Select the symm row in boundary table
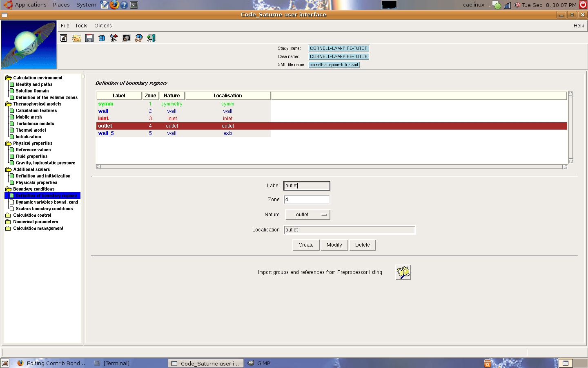Viewport: 588px width, 368px height. [183, 104]
